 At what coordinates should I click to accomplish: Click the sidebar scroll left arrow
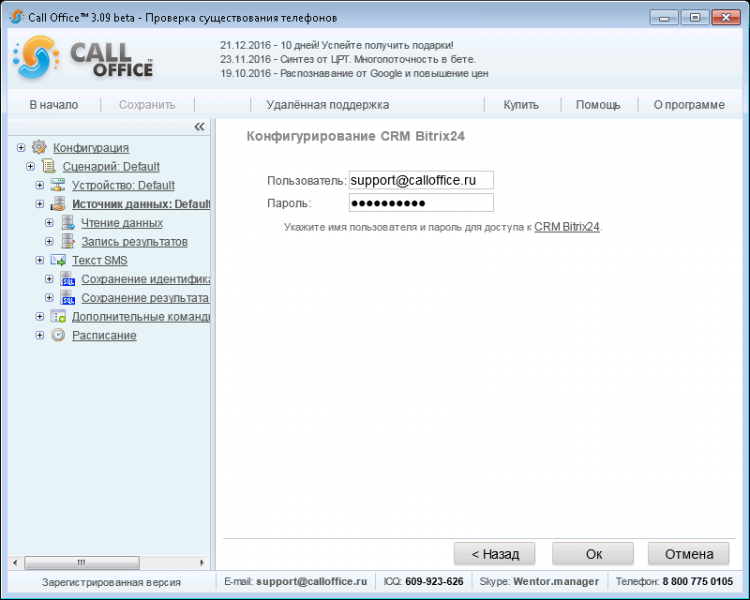coord(15,562)
